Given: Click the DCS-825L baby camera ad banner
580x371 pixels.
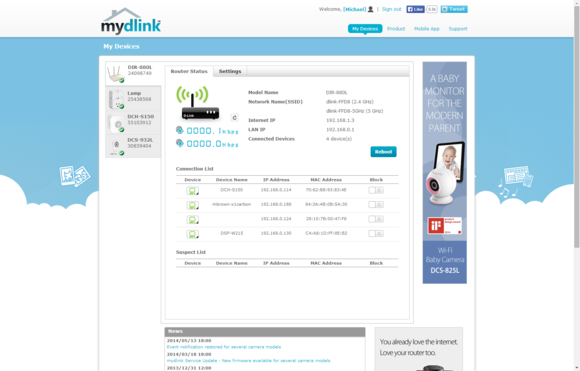Looking at the screenshot, I should [445, 173].
